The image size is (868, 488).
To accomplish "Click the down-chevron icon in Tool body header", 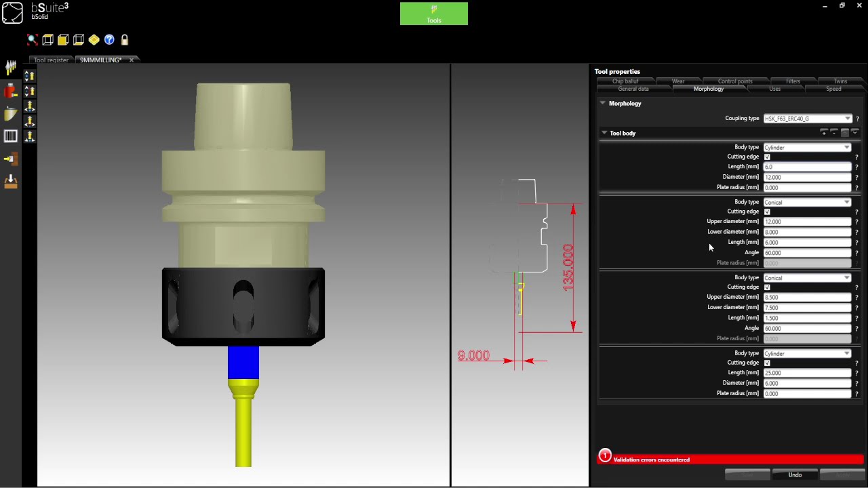I will pos(854,133).
